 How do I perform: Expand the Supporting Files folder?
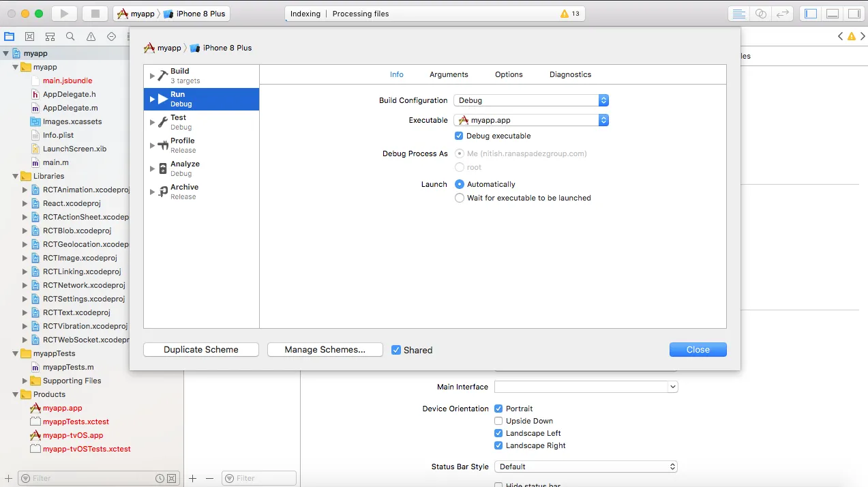pos(25,381)
